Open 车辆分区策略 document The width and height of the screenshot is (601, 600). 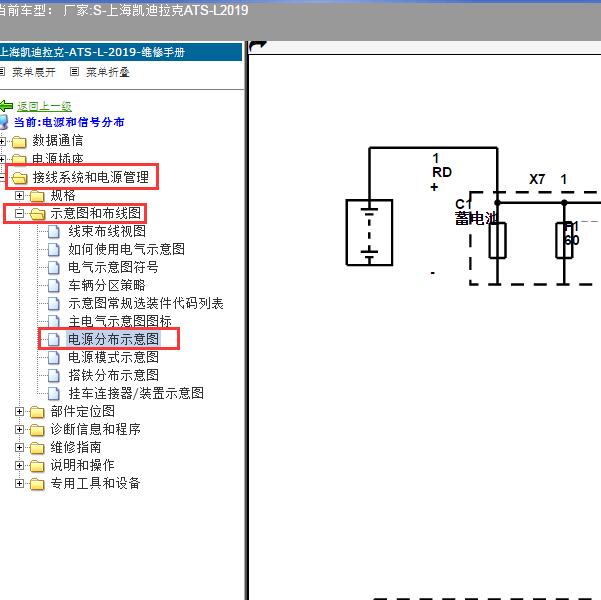pos(107,285)
